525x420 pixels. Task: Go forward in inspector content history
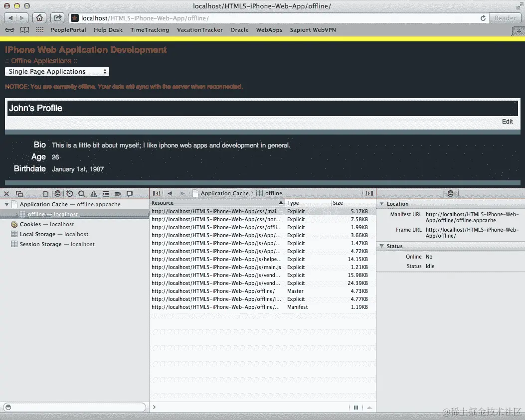pos(182,193)
